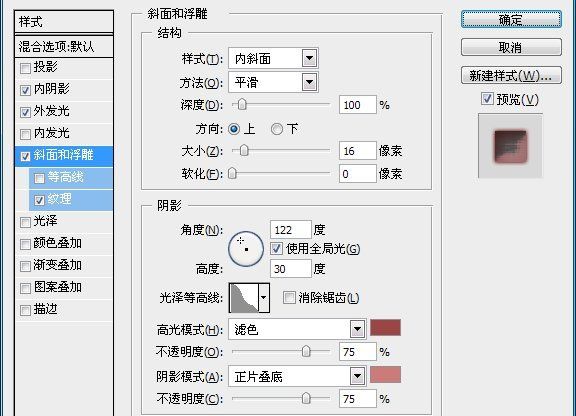This screenshot has height=416, width=576.
Task: Uncheck the 纹理 checkbox
Action: coord(39,200)
